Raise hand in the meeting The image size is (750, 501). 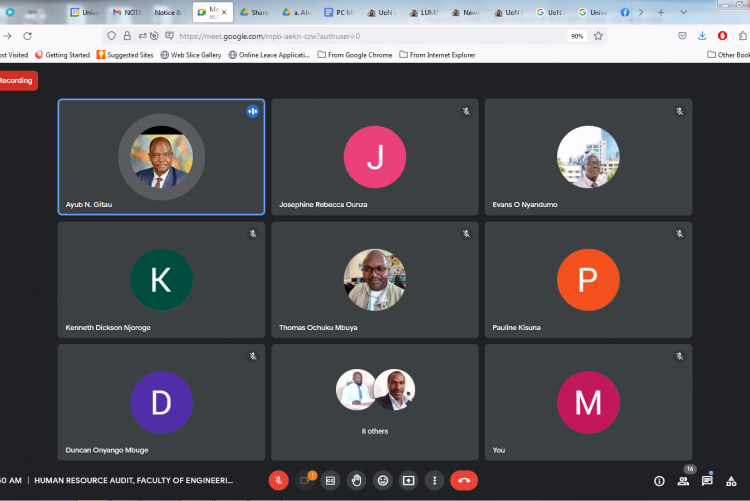point(356,480)
